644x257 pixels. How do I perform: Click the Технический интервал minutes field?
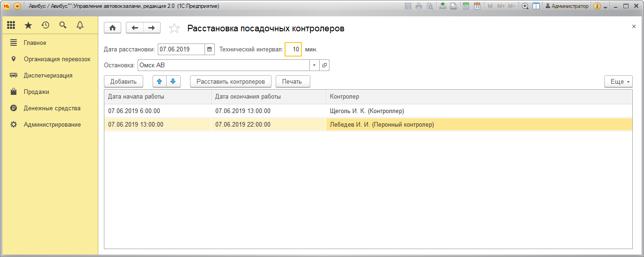click(293, 49)
